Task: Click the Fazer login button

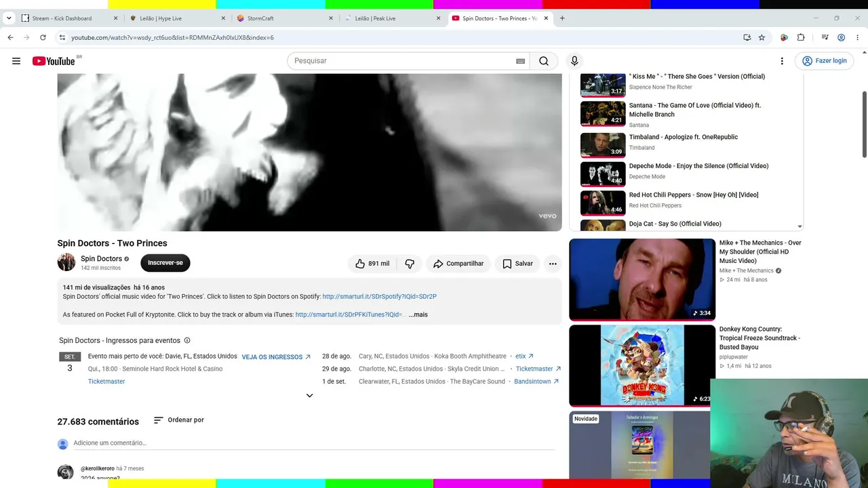Action: click(825, 61)
